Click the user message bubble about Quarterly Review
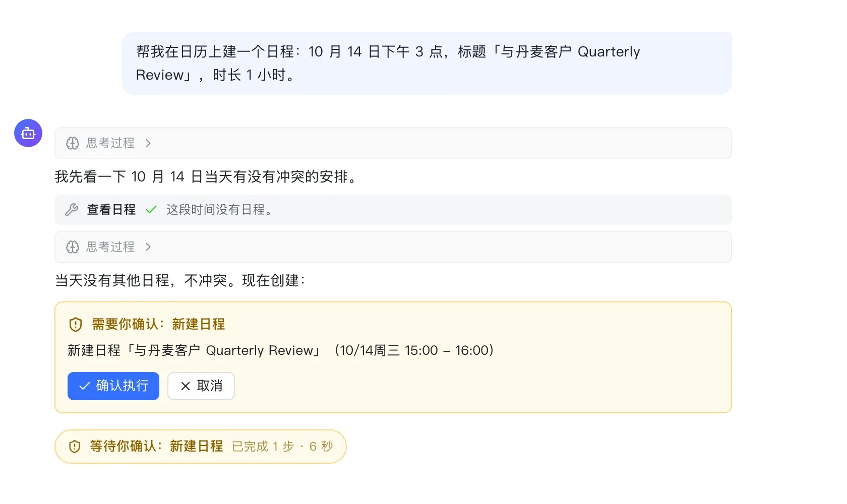847x504 pixels. [x=427, y=64]
